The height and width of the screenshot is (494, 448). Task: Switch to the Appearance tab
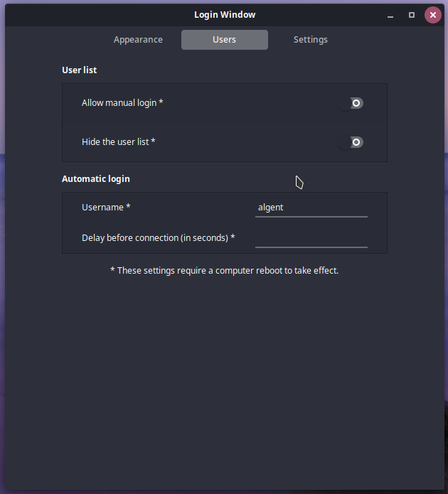[138, 40]
